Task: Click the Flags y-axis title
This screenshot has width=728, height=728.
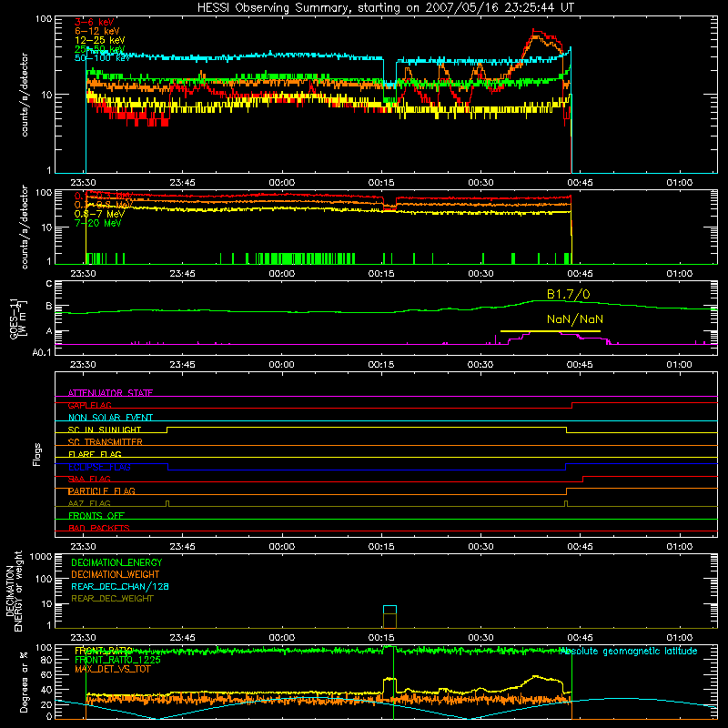Action: point(37,454)
